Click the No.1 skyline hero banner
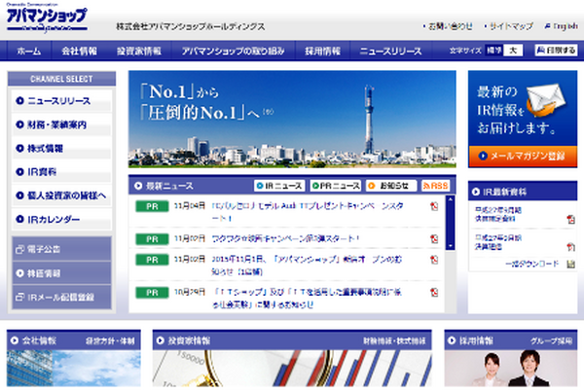 292,119
